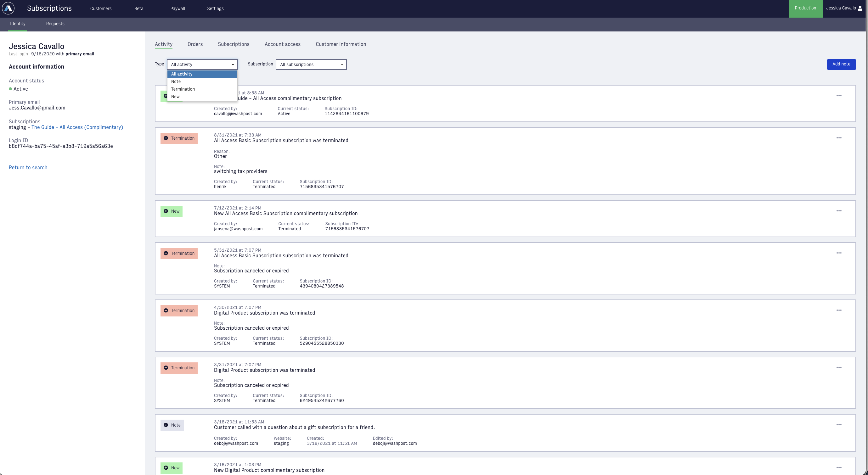The height and width of the screenshot is (475, 868).
Task: Click the Subscriptions app title
Action: pos(49,8)
